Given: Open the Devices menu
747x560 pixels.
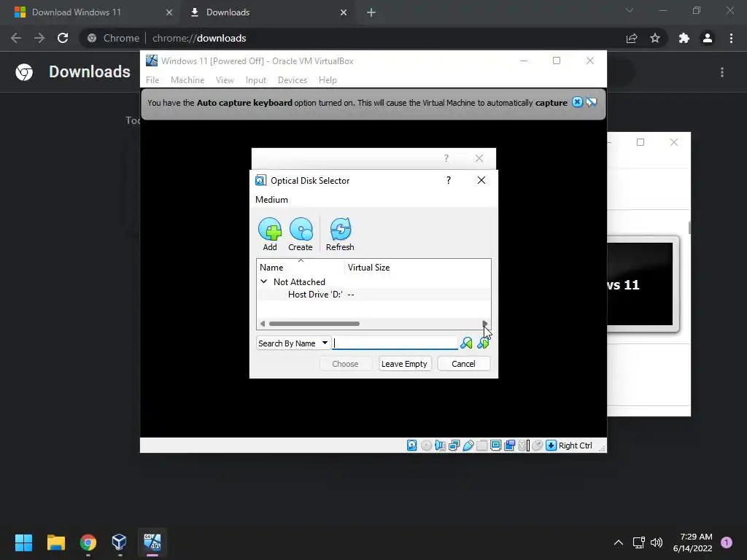Looking at the screenshot, I should pyautogui.click(x=293, y=80).
